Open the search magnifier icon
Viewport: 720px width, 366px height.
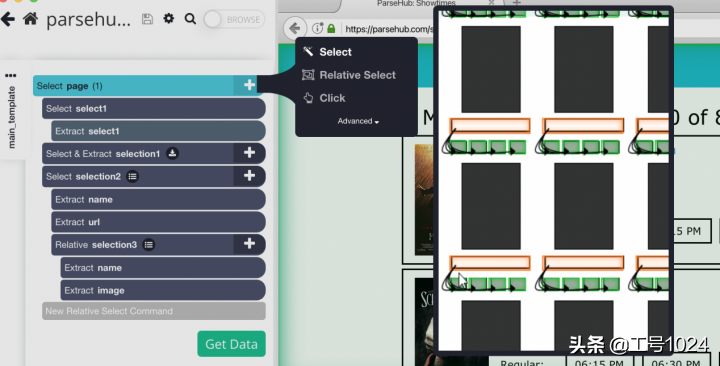pyautogui.click(x=190, y=19)
